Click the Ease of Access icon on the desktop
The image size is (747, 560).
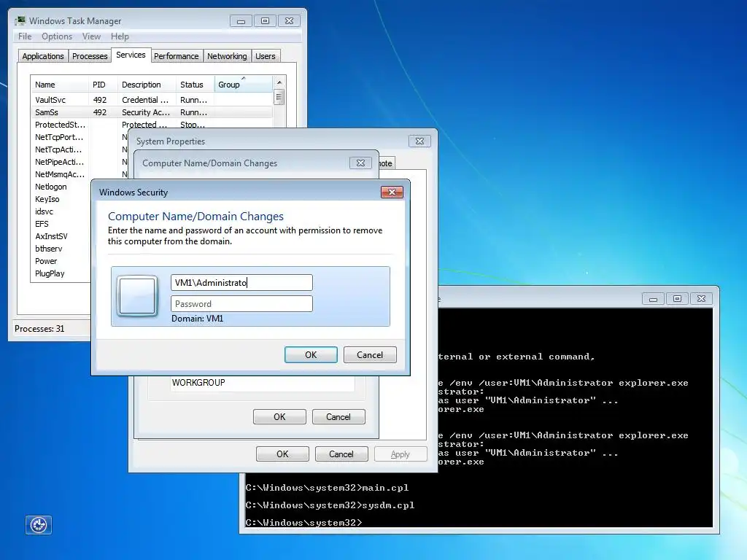pos(39,525)
